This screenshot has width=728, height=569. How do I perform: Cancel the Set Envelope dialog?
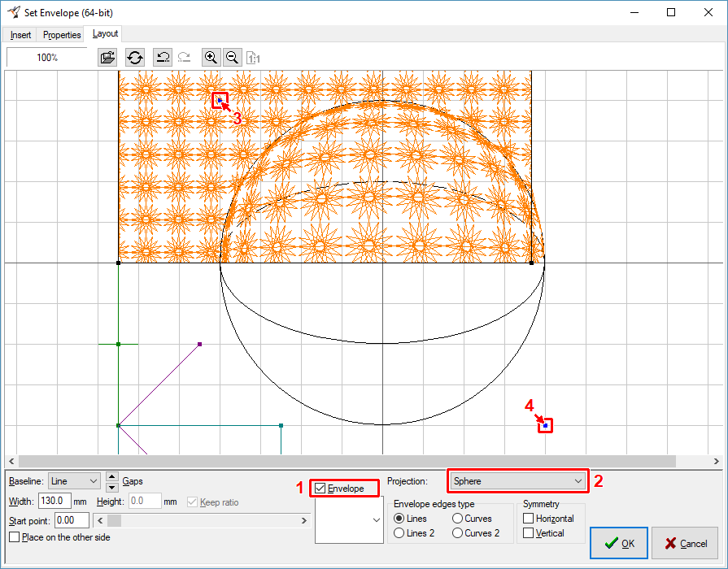coord(686,543)
